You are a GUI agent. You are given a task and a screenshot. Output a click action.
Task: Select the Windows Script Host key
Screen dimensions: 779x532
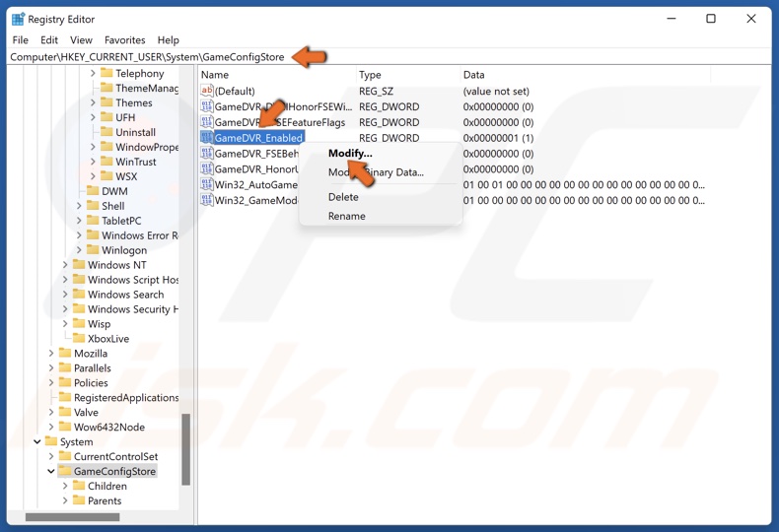[x=133, y=280]
